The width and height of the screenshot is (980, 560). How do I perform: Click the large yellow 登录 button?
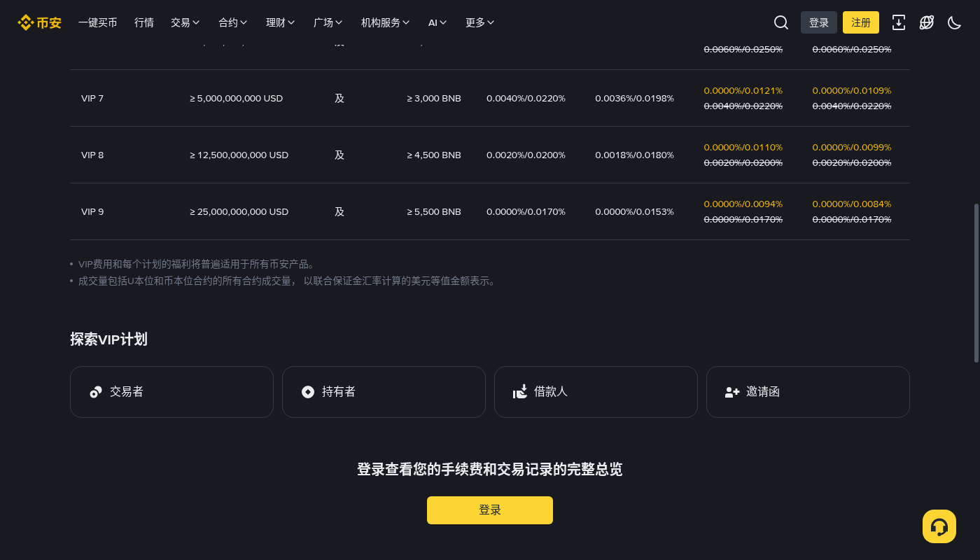tap(490, 510)
